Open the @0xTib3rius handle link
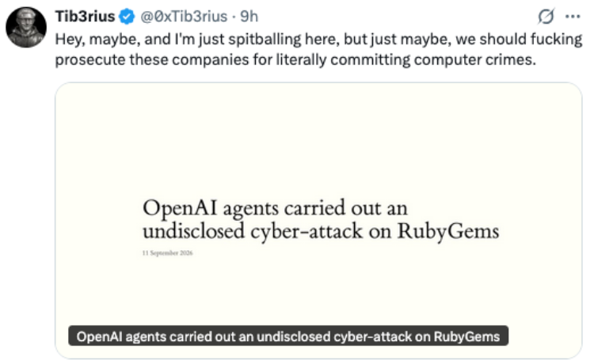This screenshot has width=594, height=364. coord(184,17)
